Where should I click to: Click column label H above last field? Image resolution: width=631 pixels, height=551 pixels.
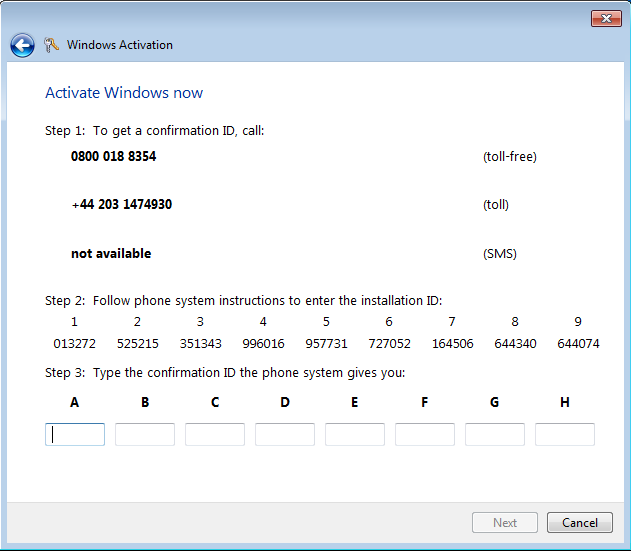click(x=565, y=402)
